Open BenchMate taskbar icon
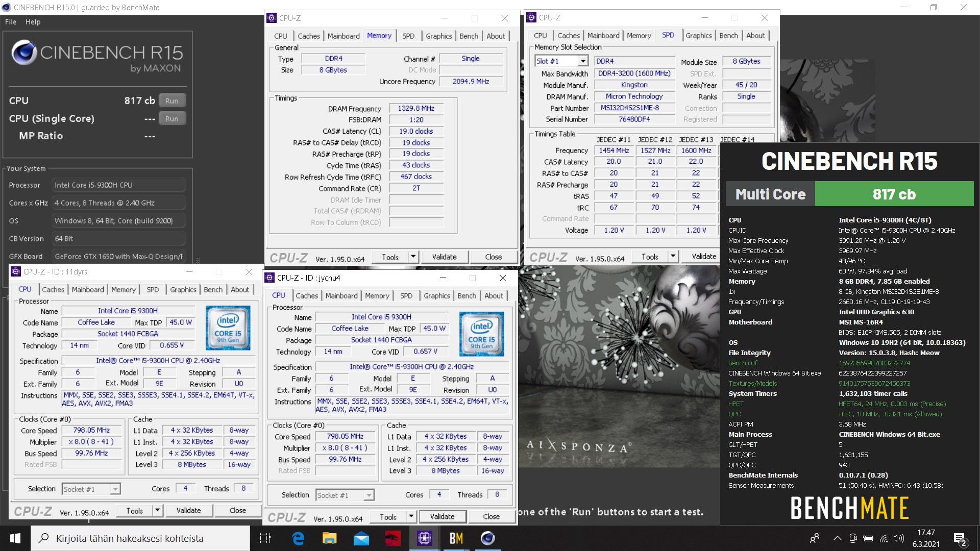 [x=456, y=538]
